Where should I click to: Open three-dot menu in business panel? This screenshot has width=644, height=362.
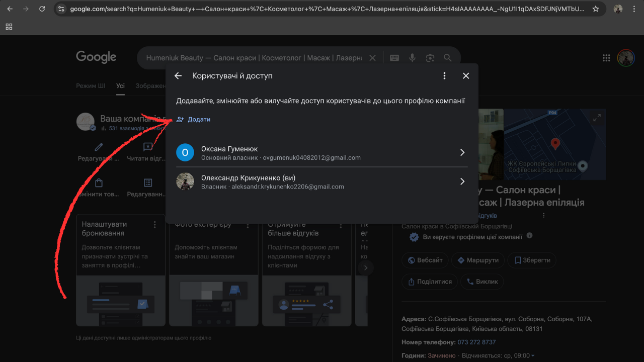coord(543,215)
